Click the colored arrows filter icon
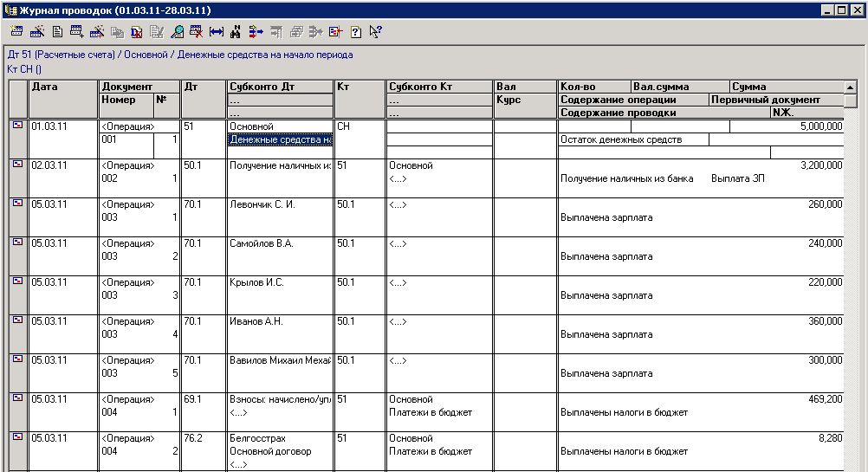The width and height of the screenshot is (868, 472). (x=256, y=32)
